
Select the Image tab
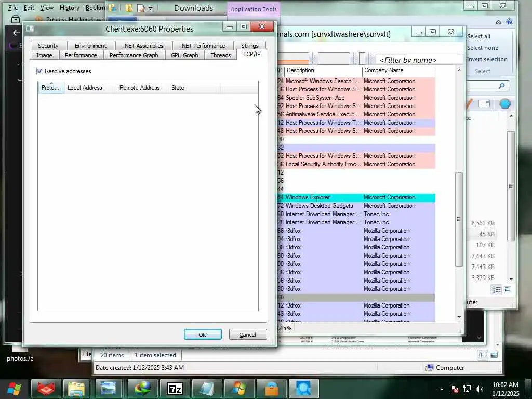[45, 55]
